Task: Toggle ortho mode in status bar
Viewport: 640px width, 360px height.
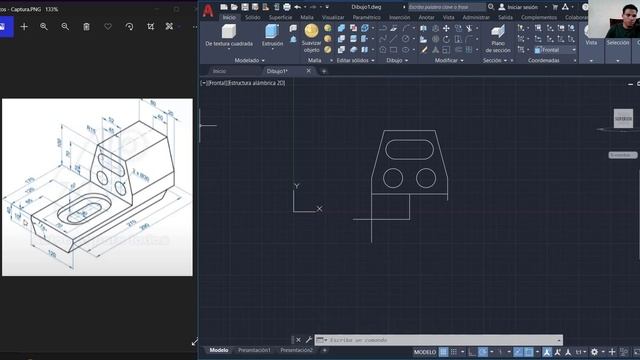Action: (x=472, y=352)
